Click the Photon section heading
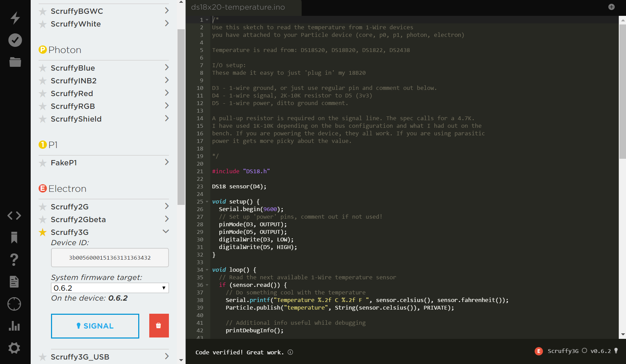Screen dimensions: 626x364 click(65, 50)
